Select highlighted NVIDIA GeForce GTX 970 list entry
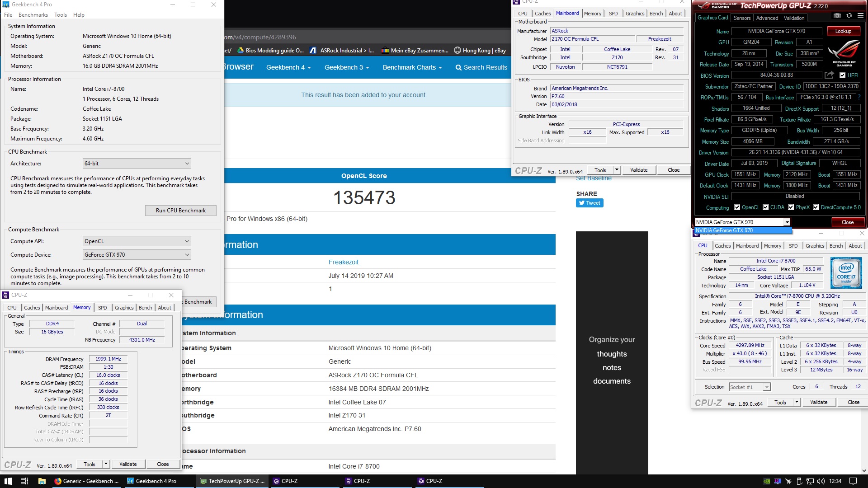This screenshot has width=868, height=488. (743, 230)
